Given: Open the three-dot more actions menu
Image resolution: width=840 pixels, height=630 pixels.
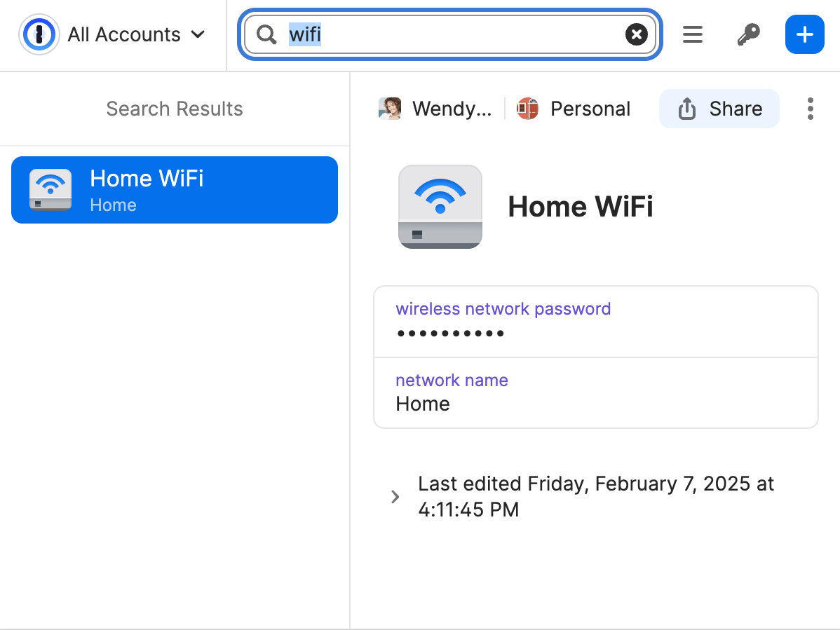Looking at the screenshot, I should coord(810,109).
